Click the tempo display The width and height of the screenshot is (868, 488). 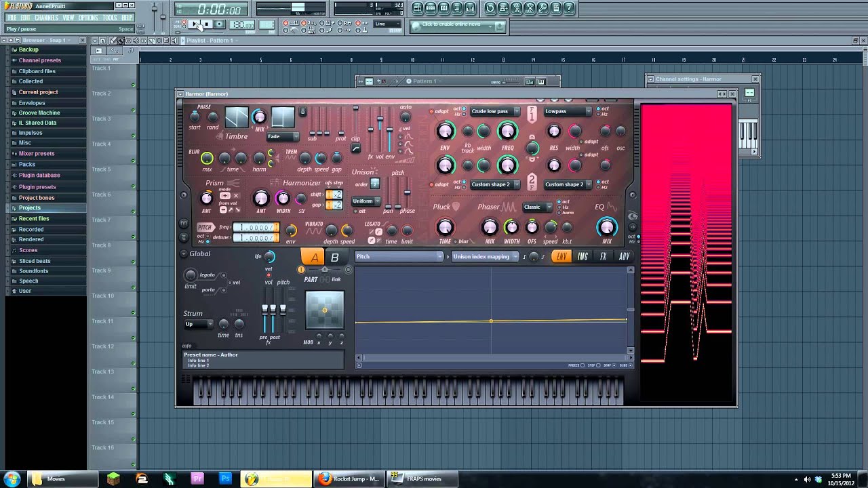click(241, 25)
